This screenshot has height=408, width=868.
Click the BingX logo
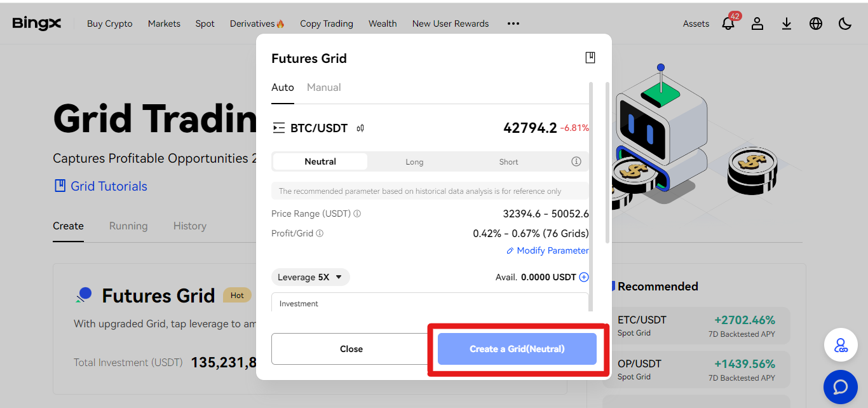(37, 23)
